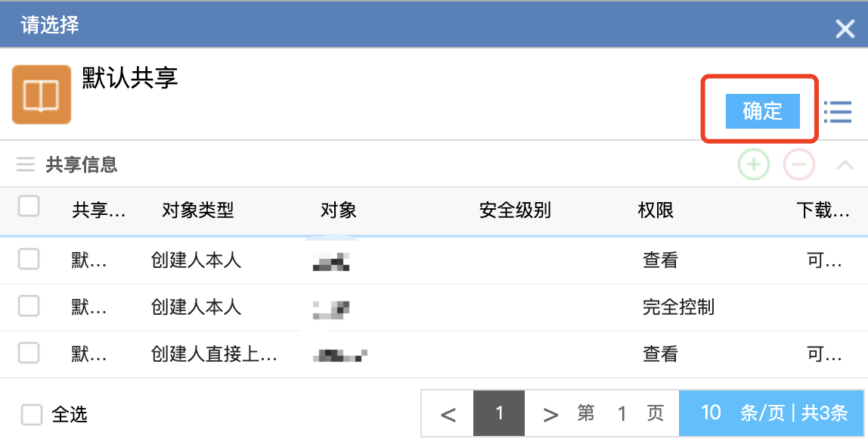Enable the 全选 checkbox at bottom
The width and height of the screenshot is (868, 442).
tap(32, 415)
